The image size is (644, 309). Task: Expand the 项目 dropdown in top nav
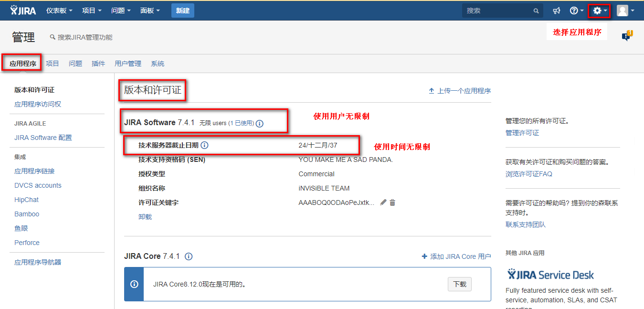point(92,11)
